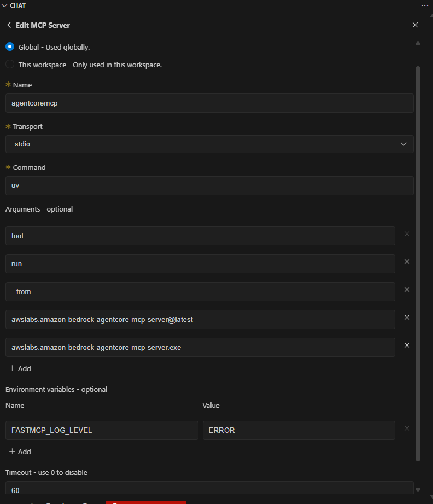This screenshot has width=433, height=504.
Task: Click the Command field containing uv
Action: point(209,185)
